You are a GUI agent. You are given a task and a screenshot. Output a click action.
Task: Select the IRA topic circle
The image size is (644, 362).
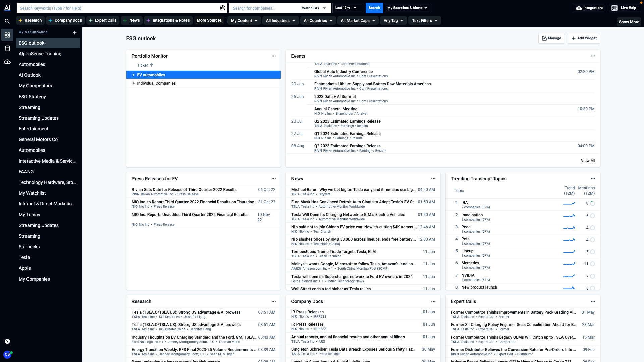(593, 203)
